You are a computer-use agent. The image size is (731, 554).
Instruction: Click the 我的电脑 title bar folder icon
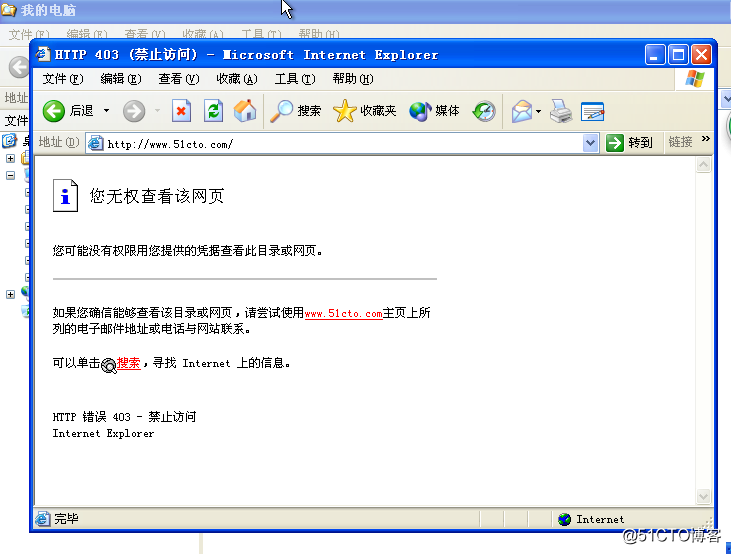tap(8, 9)
